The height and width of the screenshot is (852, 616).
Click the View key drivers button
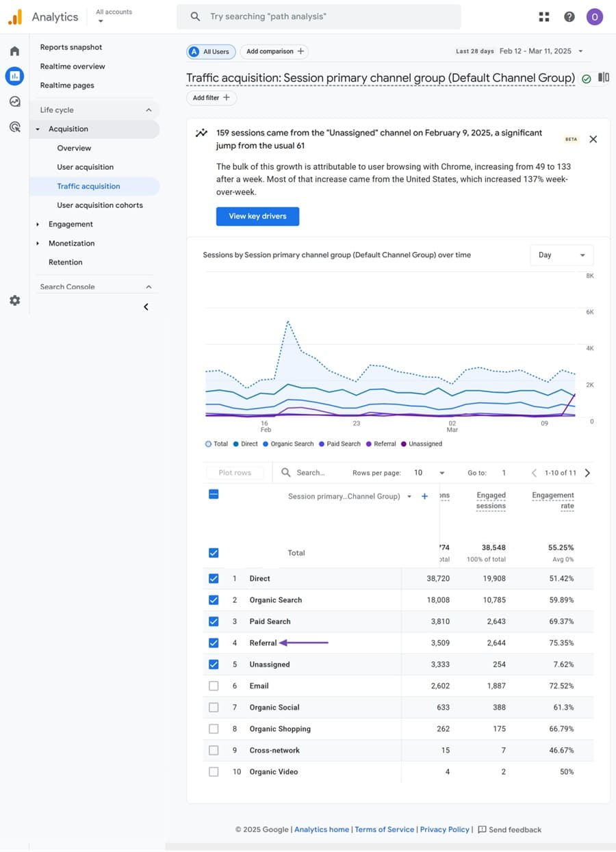pyautogui.click(x=257, y=216)
